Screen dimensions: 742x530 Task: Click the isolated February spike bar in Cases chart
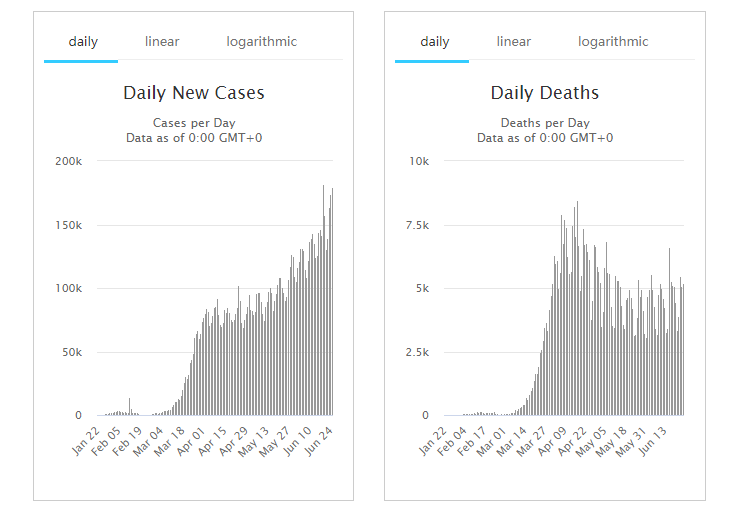coord(130,406)
